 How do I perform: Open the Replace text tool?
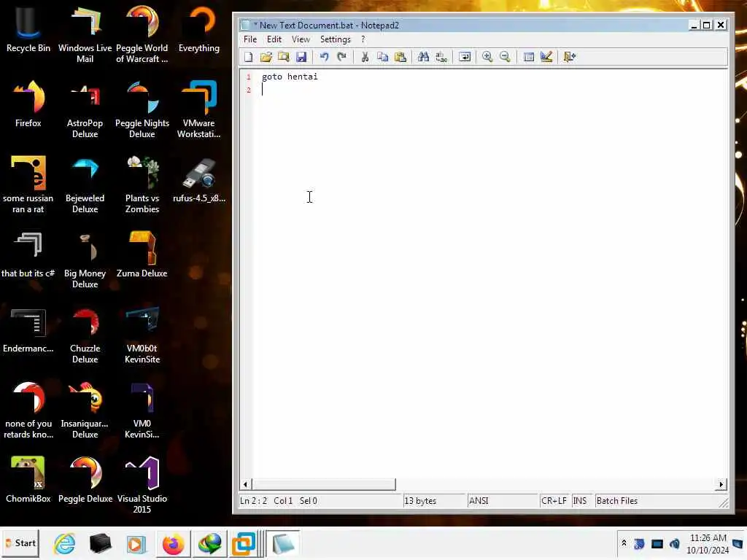point(441,57)
